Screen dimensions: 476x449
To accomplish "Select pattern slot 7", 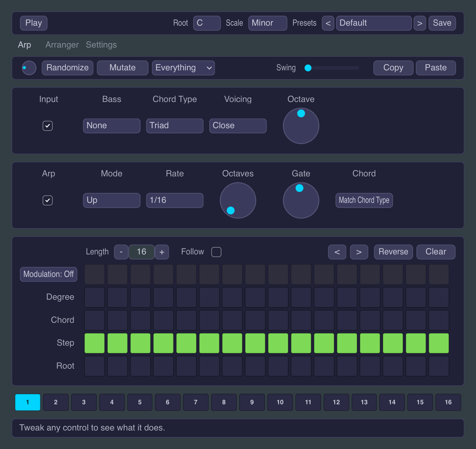I will (196, 402).
